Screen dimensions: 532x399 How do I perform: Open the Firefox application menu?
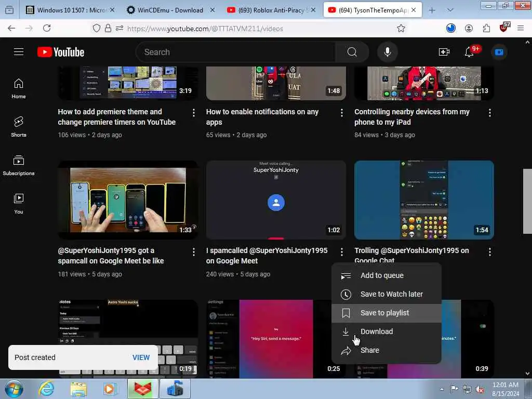coord(521,29)
